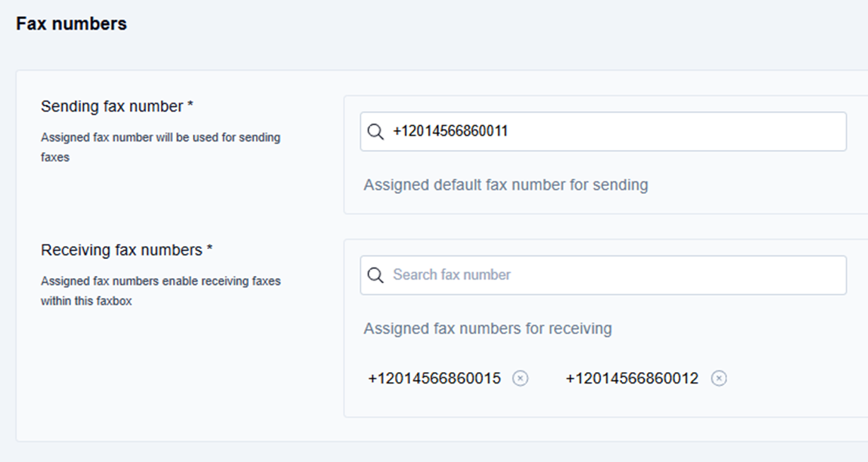Click the Fax numbers section heading
This screenshot has height=462, width=868.
coord(71,23)
